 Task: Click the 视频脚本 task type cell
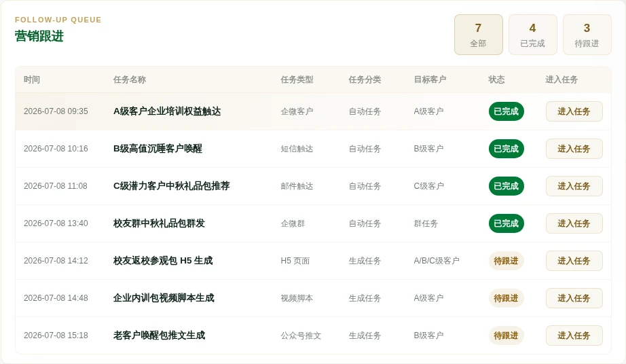tap(297, 298)
